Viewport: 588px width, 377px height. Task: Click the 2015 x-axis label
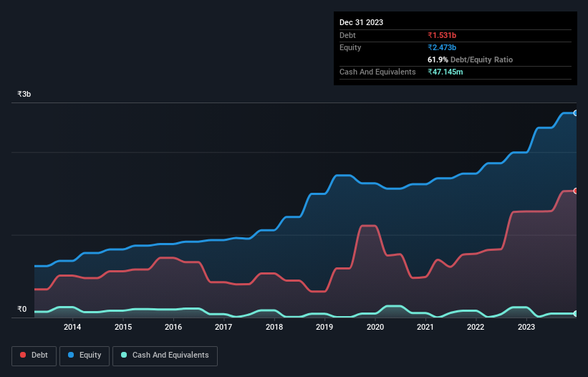123,327
